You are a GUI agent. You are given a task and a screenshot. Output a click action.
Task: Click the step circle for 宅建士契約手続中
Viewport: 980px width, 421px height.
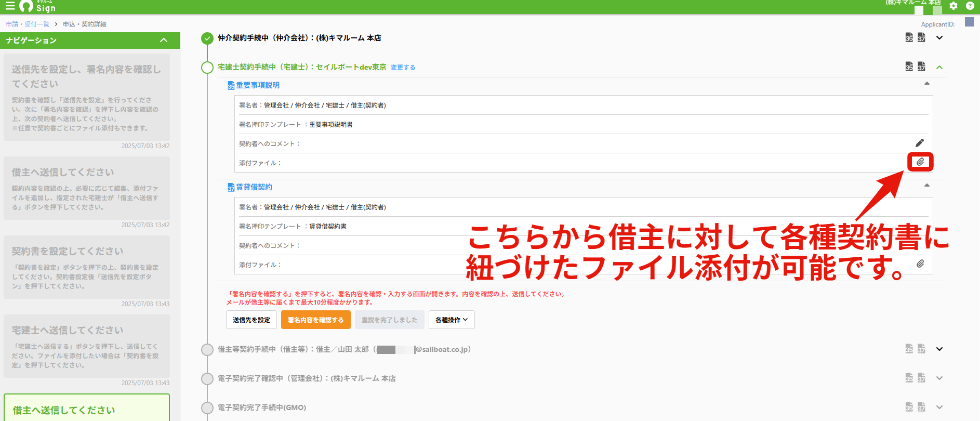point(207,68)
